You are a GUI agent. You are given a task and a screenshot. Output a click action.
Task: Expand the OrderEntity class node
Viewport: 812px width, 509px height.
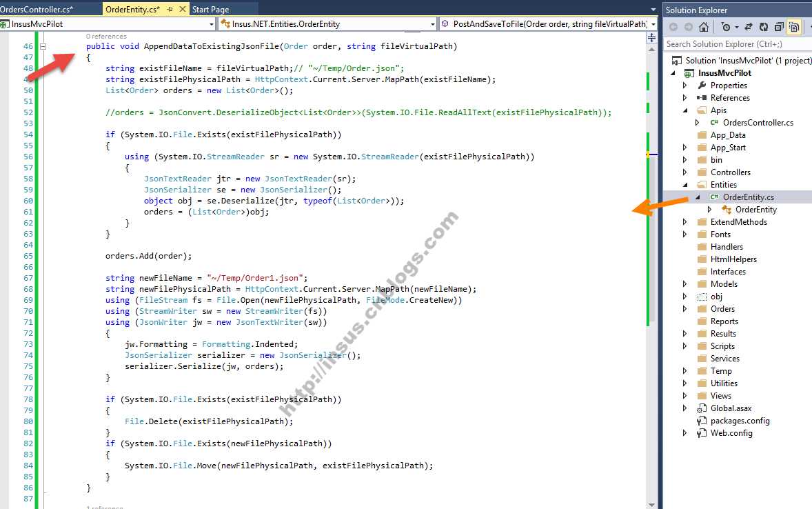[x=709, y=210]
